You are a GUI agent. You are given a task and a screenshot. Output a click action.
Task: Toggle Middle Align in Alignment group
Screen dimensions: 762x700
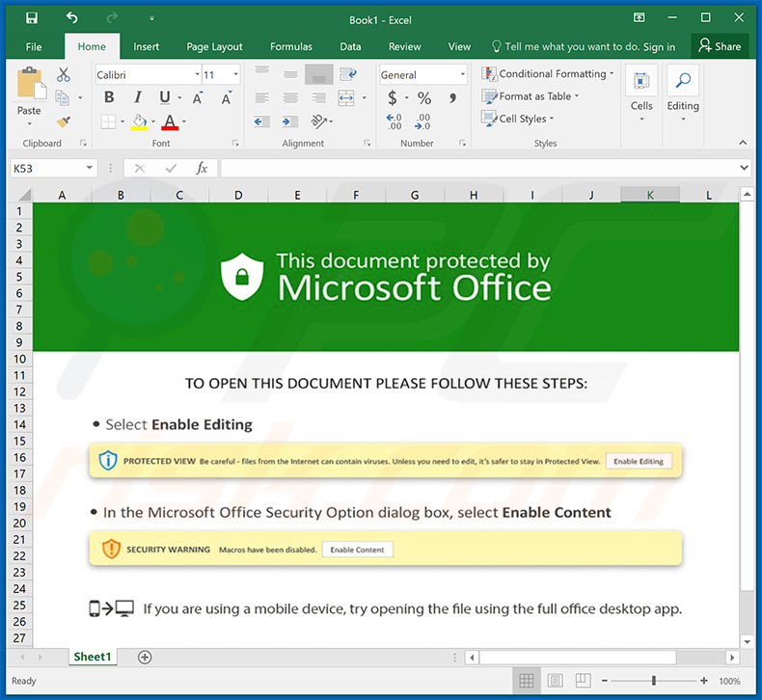290,74
